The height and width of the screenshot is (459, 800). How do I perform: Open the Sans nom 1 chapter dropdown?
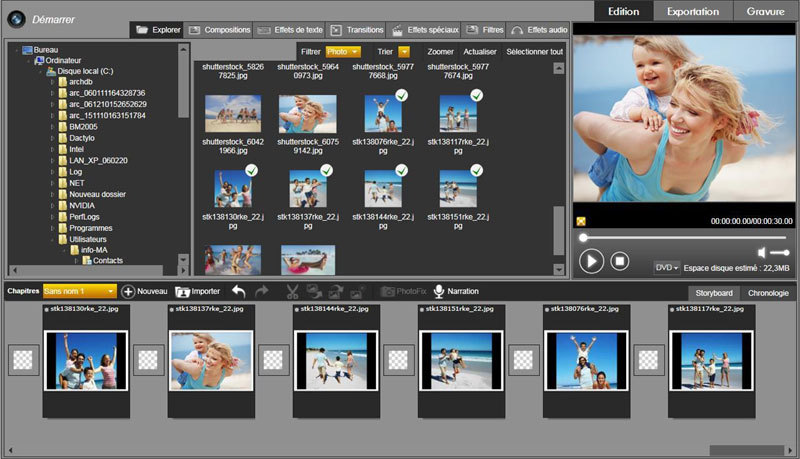(x=80, y=291)
